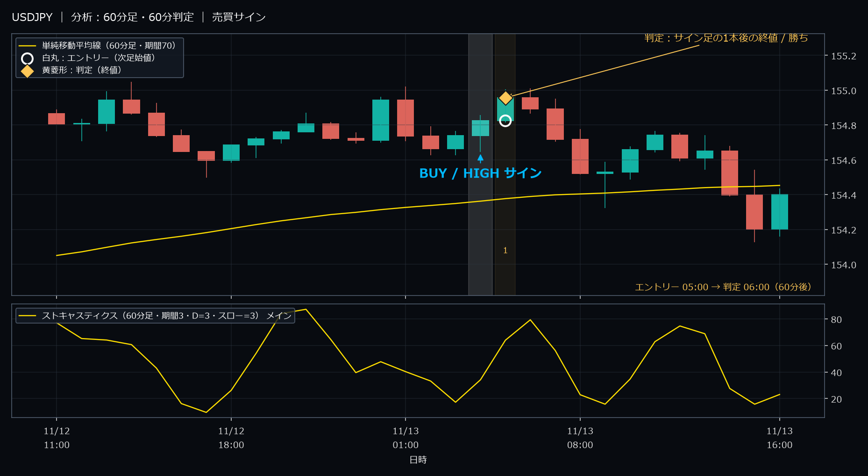868x476 pixels.
Task: Click stochastics axis label 20
Action: click(836, 399)
